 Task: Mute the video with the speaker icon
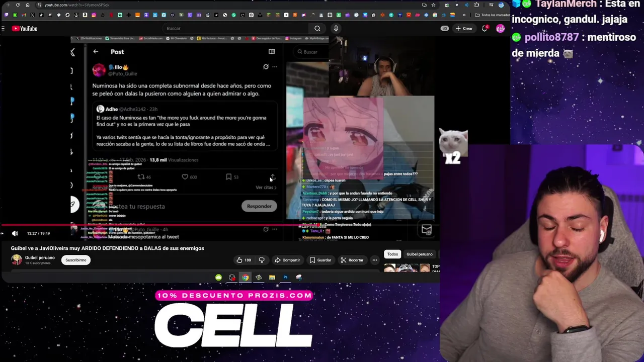15,233
